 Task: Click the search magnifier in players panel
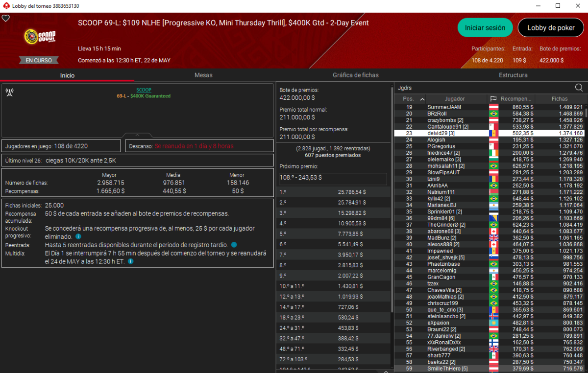(579, 88)
